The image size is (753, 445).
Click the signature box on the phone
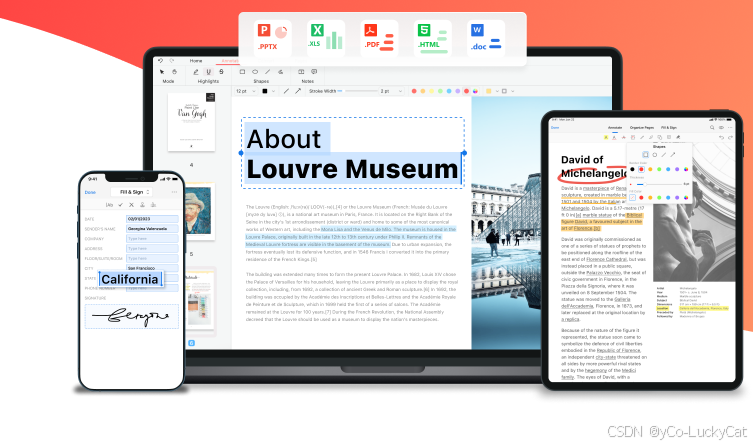[x=132, y=316]
